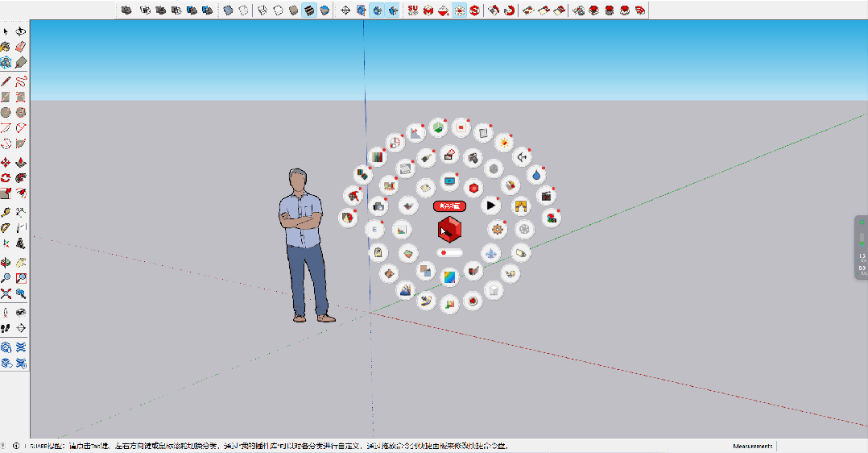This screenshot has width=868, height=453.
Task: Select the Zoom magnifier tool
Action: coord(6,278)
